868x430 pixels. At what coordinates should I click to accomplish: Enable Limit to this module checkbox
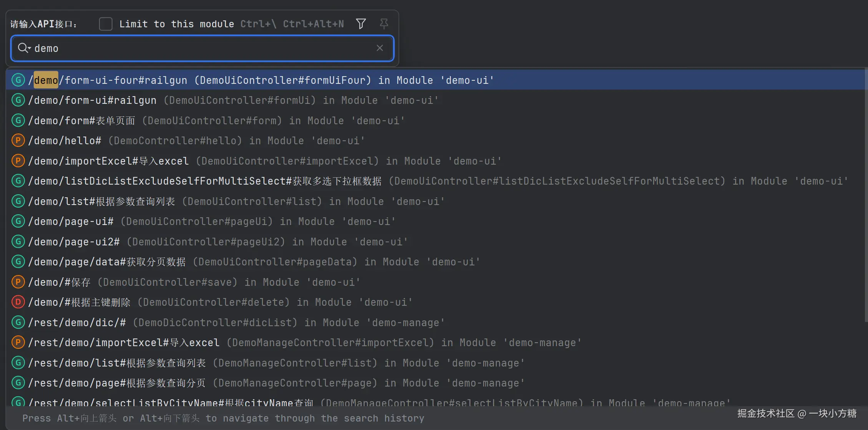106,24
